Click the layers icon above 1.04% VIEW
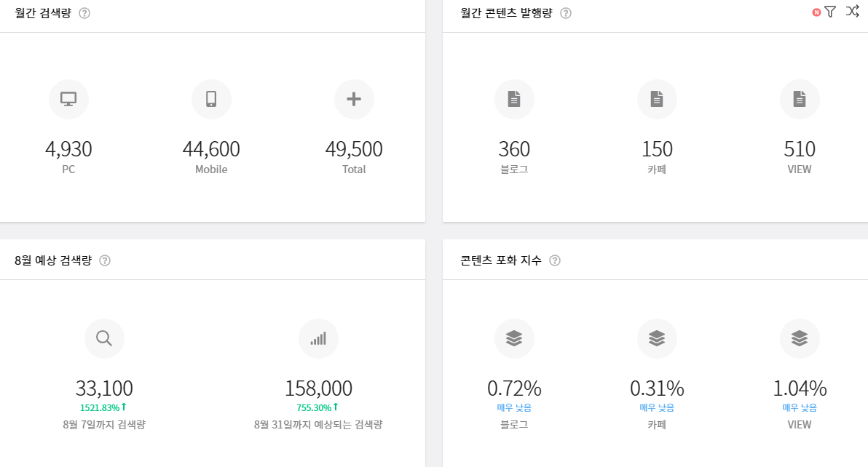868x467 pixels. 800,338
